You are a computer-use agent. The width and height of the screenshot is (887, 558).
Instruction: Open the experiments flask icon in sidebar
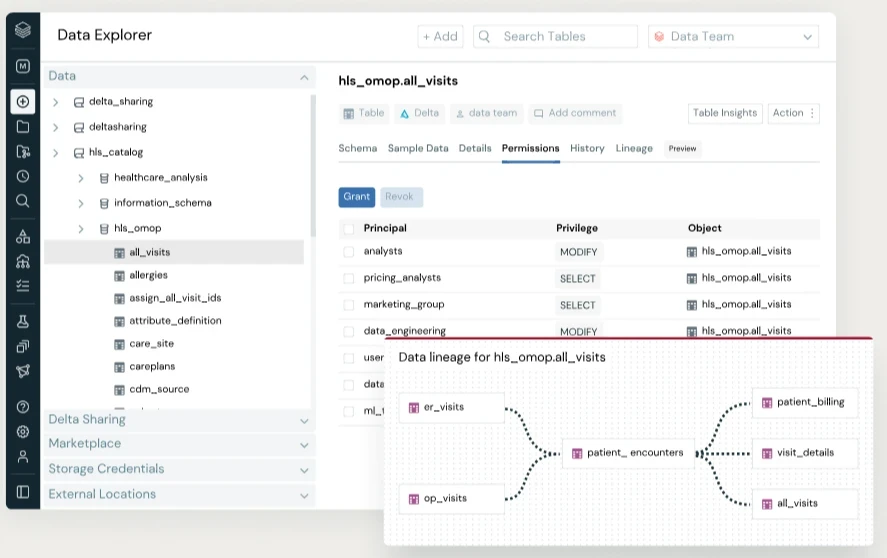pos(23,321)
